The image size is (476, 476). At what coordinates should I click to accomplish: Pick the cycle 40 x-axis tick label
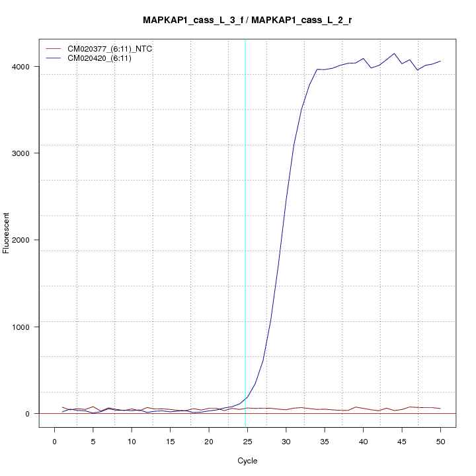(363, 442)
